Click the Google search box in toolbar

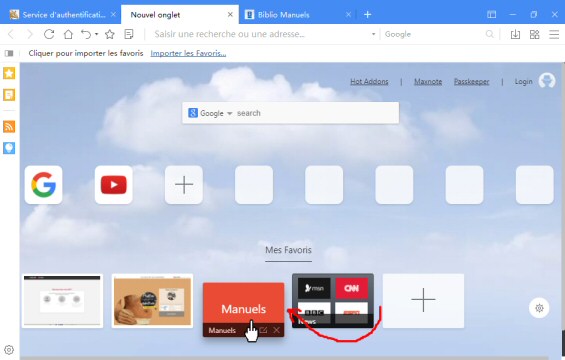tap(434, 34)
